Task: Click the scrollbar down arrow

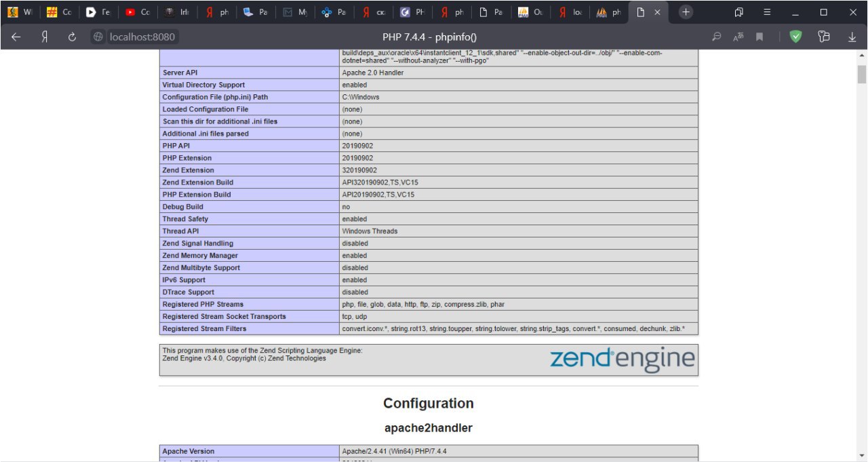Action: tap(861, 455)
